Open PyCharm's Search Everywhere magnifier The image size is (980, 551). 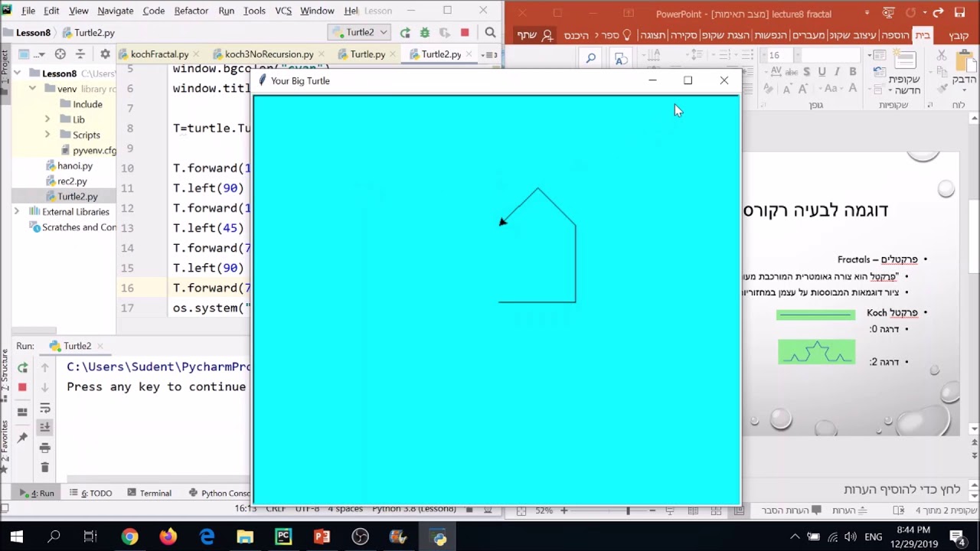pos(490,32)
